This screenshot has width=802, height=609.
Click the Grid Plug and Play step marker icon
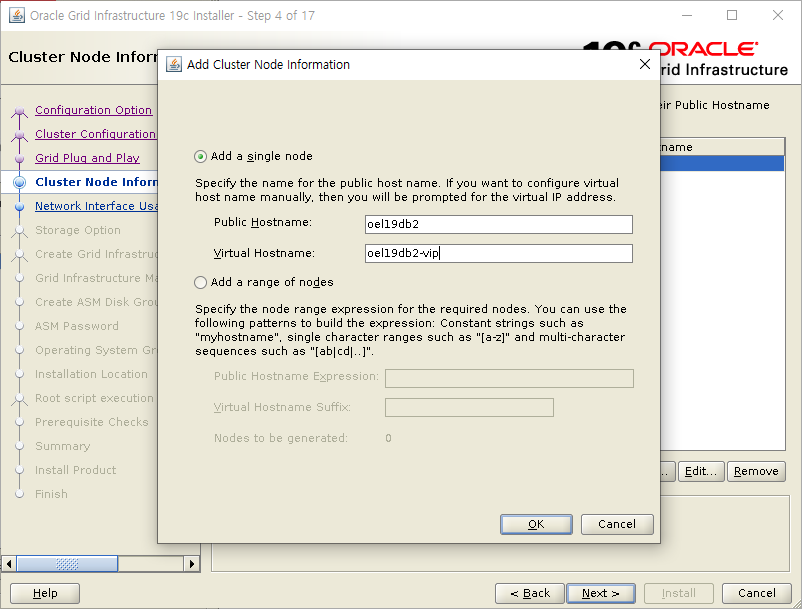tap(19, 159)
